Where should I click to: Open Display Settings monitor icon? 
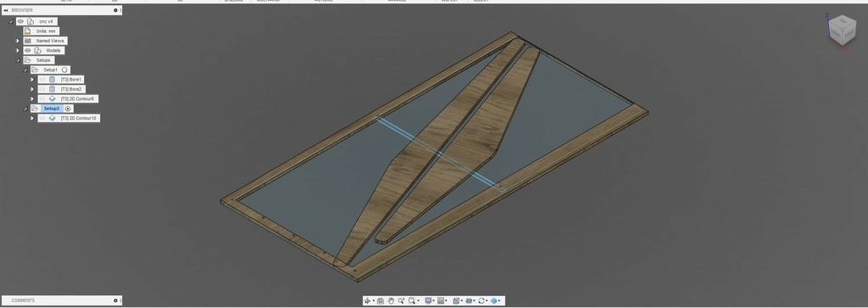pos(428,301)
